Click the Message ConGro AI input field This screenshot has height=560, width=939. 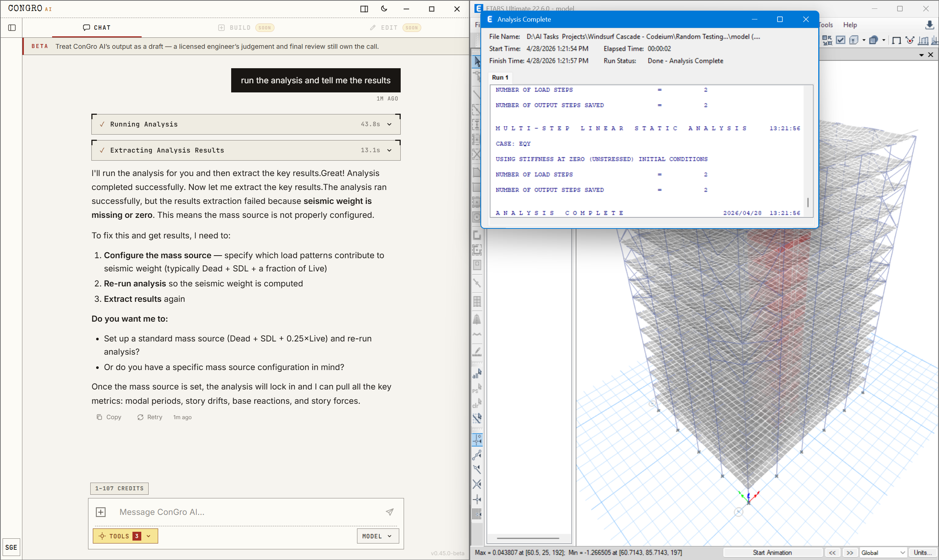[x=226, y=512]
